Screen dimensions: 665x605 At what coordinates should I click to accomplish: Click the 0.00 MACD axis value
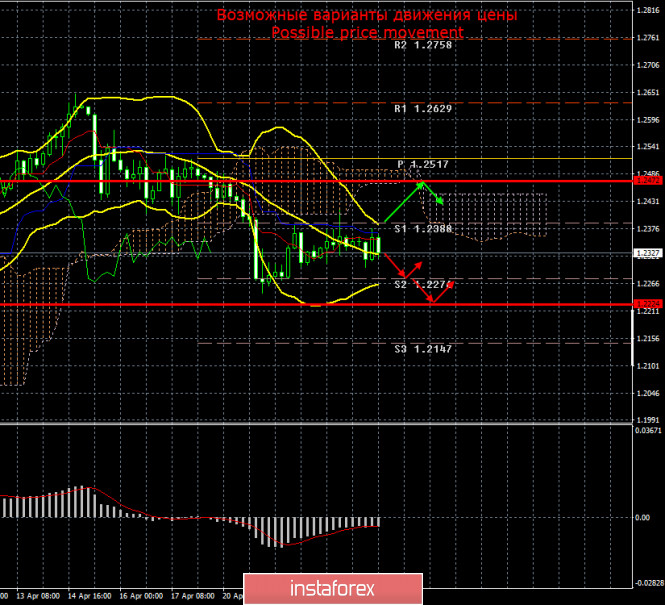(x=646, y=518)
